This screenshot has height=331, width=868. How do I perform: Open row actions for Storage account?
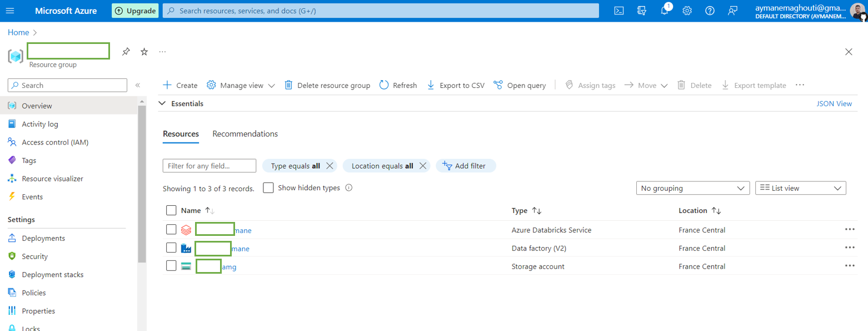850,266
